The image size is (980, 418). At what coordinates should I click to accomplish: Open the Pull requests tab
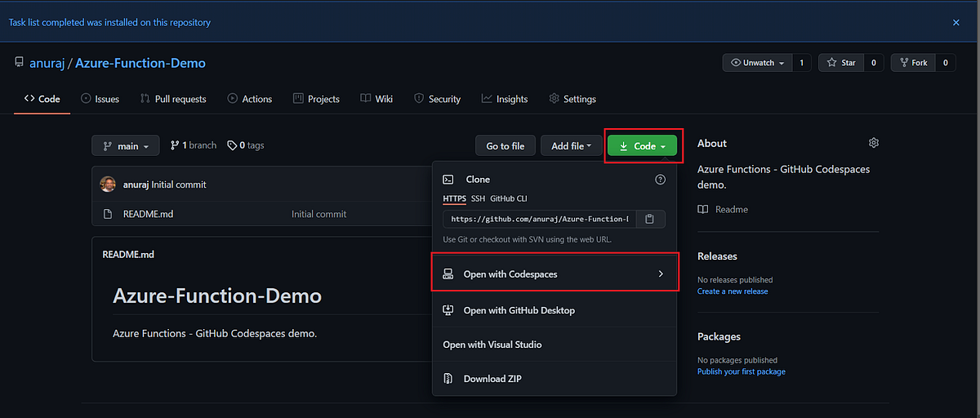pos(173,99)
